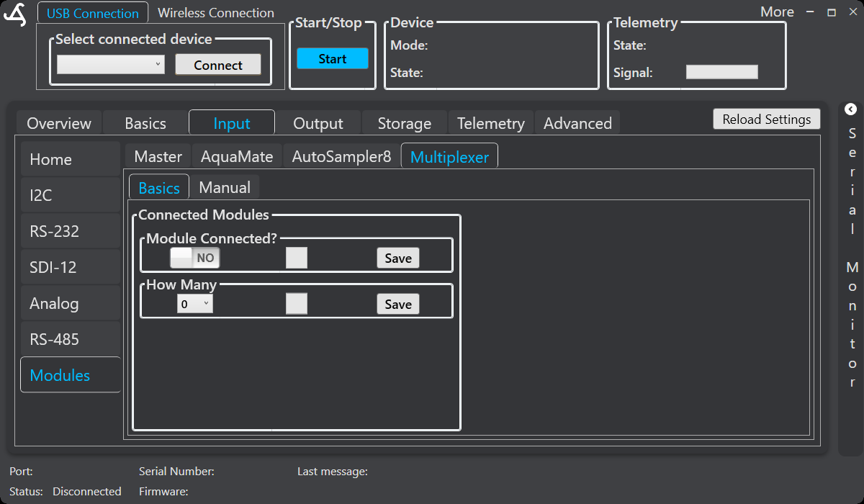Screen dimensions: 864x504
Task: Open the Telemetry tab
Action: (x=491, y=123)
